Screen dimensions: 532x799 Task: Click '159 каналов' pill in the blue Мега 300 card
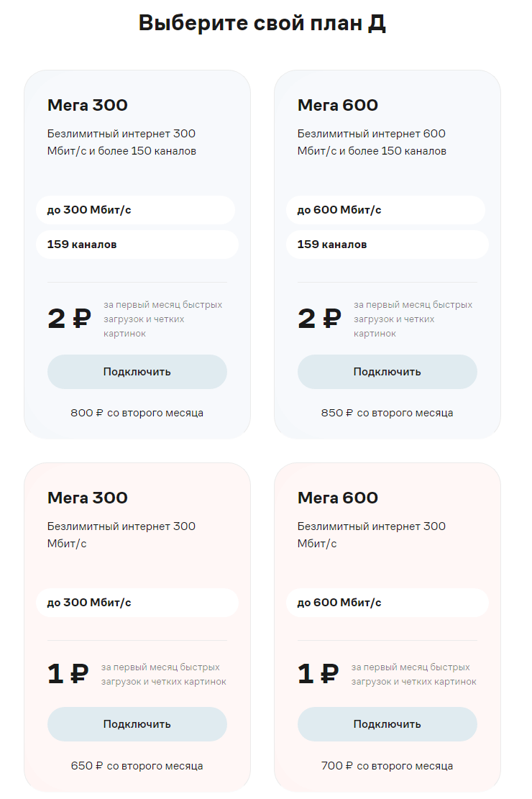pos(137,245)
